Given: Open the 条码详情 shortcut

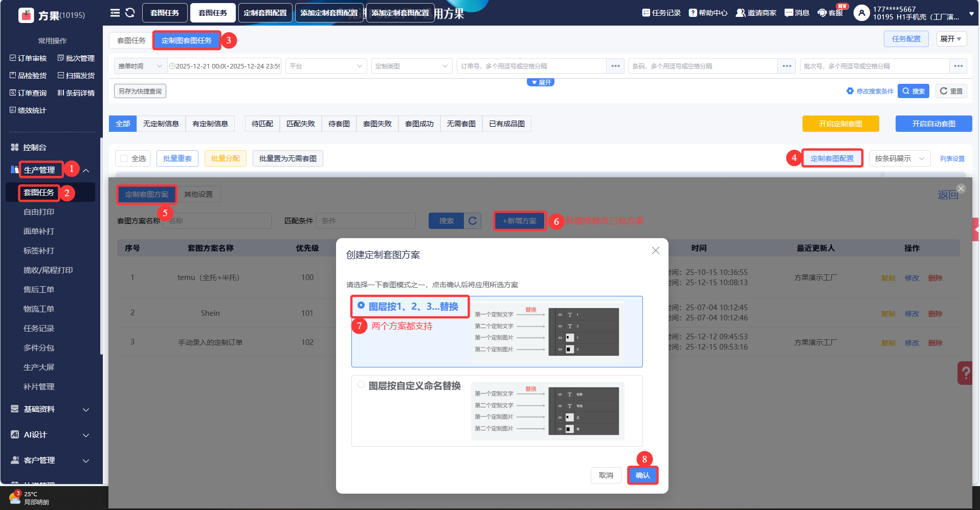Looking at the screenshot, I should tap(76, 93).
